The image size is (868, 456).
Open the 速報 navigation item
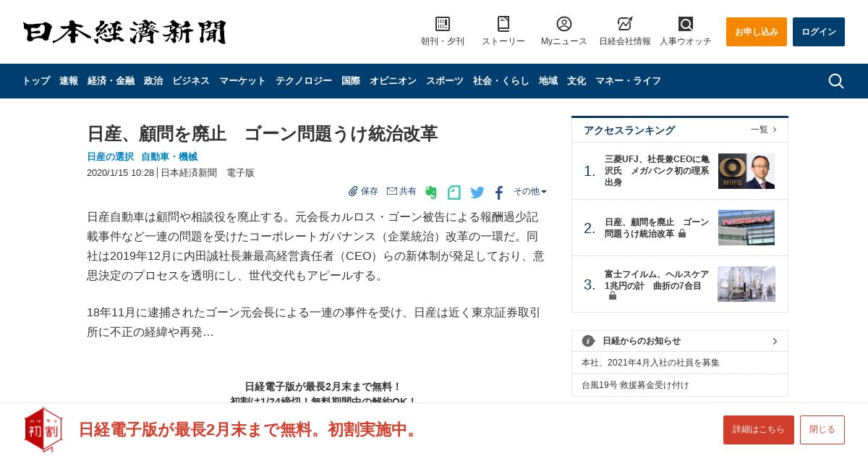pyautogui.click(x=69, y=81)
